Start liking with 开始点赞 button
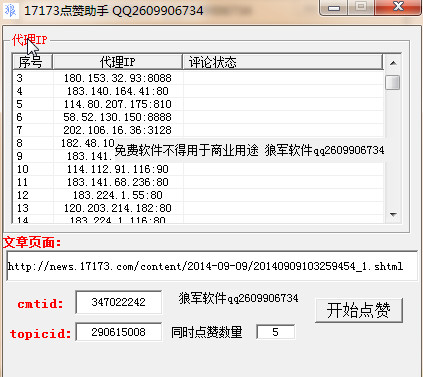This screenshot has width=423, height=377. (359, 310)
